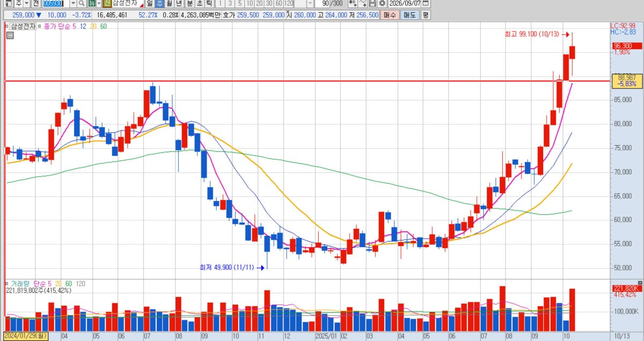Click the 2024/01/29(월) start date label
Screen dimensions: 644x341
[25, 336]
